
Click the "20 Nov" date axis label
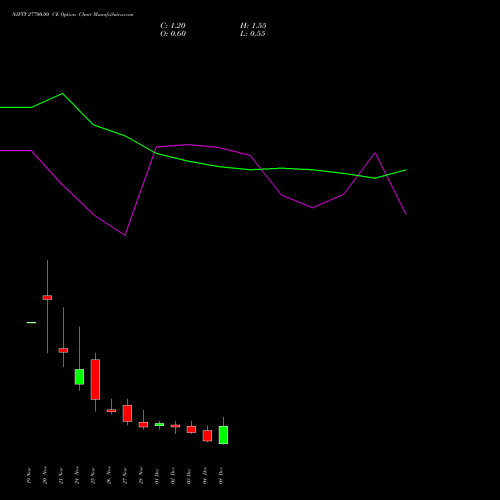pos(45,475)
